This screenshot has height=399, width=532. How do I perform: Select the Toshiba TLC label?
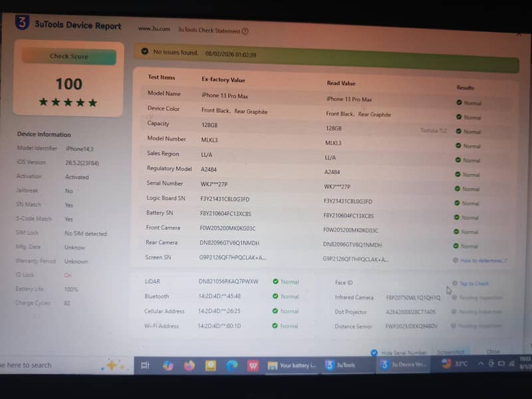pyautogui.click(x=434, y=130)
